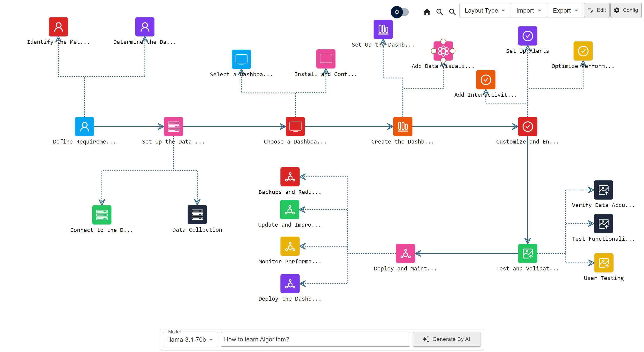The width and height of the screenshot is (644, 352).
Task: Select the purple Deploy the Dashb... node
Action: pyautogui.click(x=290, y=284)
